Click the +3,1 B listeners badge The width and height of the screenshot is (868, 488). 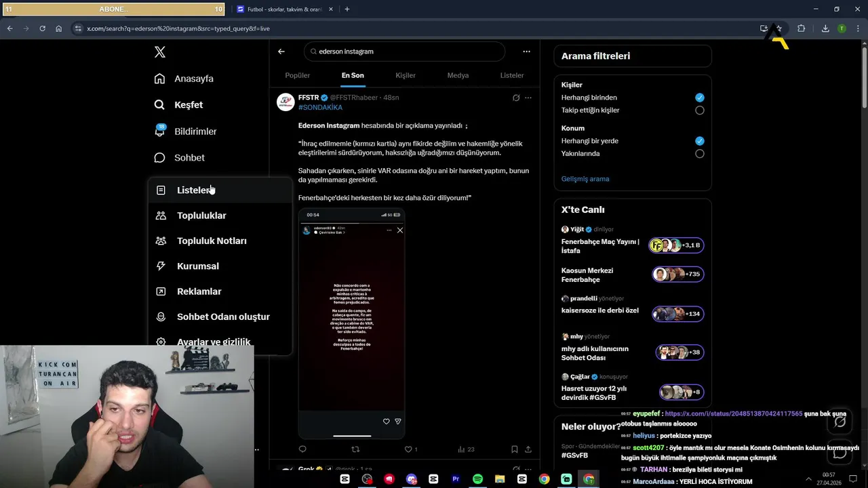coord(677,245)
